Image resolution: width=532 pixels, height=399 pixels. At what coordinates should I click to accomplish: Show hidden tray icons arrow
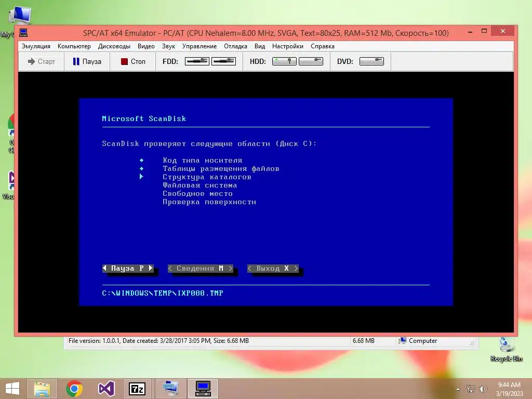(458, 389)
